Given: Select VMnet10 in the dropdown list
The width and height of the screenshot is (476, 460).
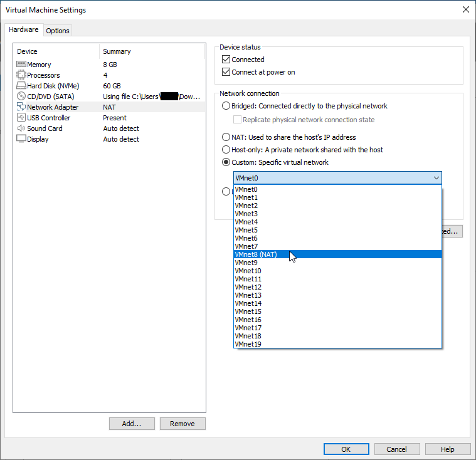Looking at the screenshot, I should 337,271.
